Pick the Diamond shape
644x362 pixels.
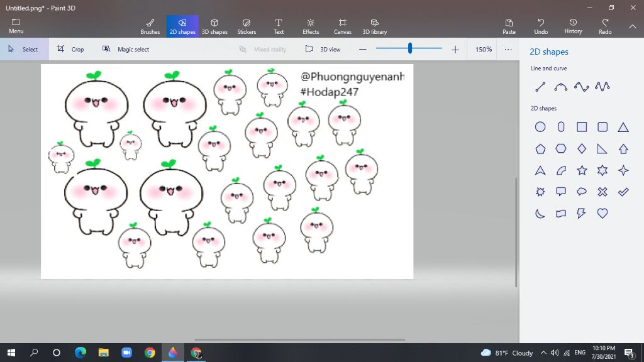tap(582, 148)
